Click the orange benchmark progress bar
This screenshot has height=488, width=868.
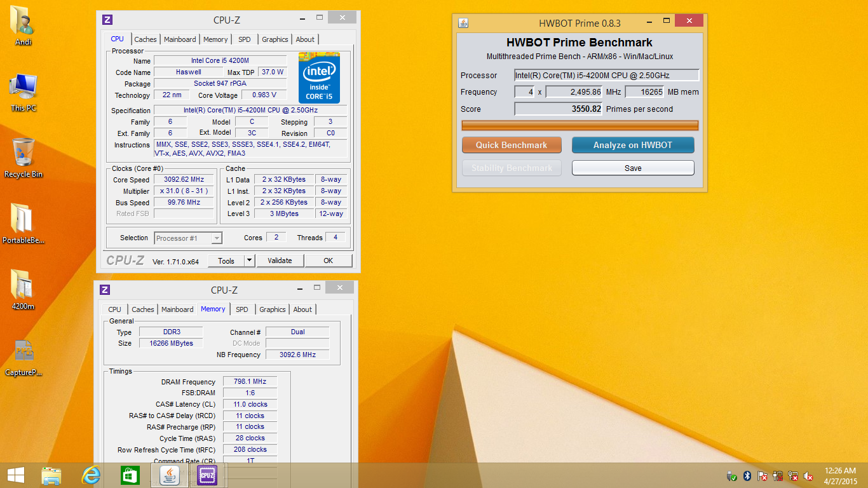pos(580,125)
